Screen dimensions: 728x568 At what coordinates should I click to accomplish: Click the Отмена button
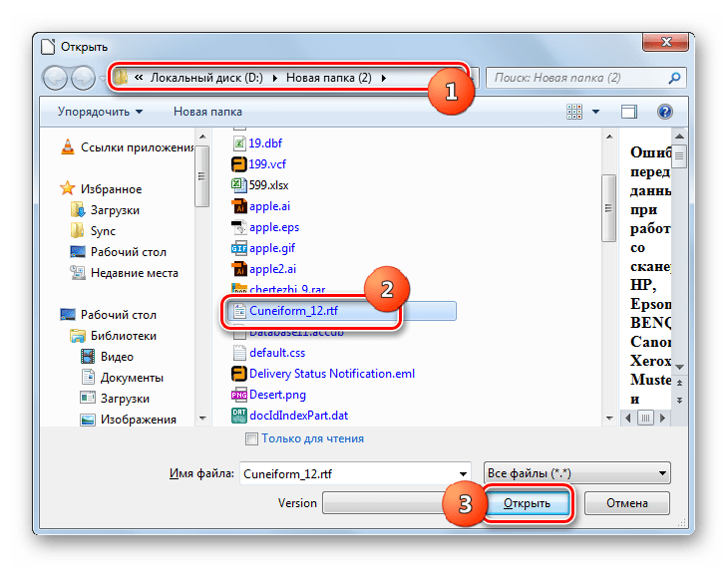[x=627, y=503]
